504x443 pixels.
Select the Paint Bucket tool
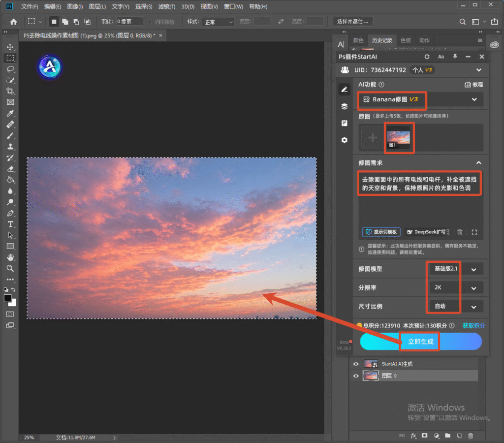coord(10,180)
